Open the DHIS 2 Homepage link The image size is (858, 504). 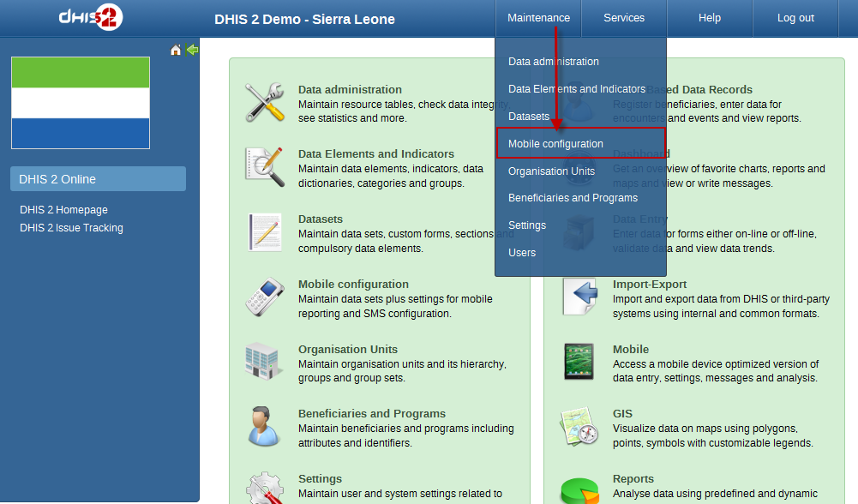63,210
